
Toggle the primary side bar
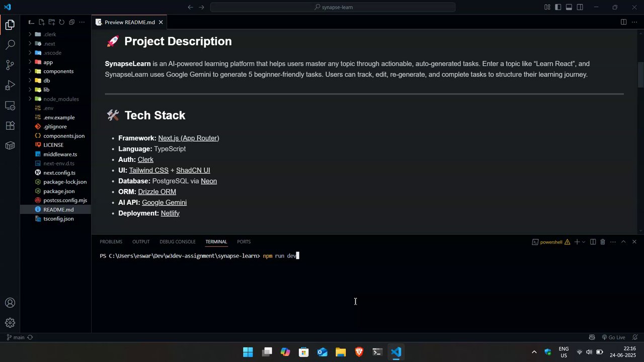pyautogui.click(x=558, y=7)
